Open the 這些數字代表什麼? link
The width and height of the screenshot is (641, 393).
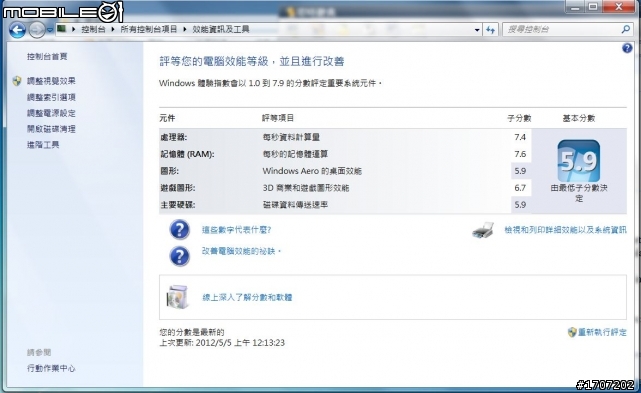point(236,230)
